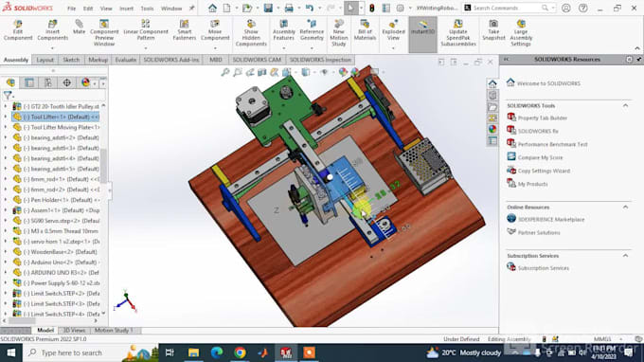
Task: Click the Windows Start button
Action: (x=10, y=353)
